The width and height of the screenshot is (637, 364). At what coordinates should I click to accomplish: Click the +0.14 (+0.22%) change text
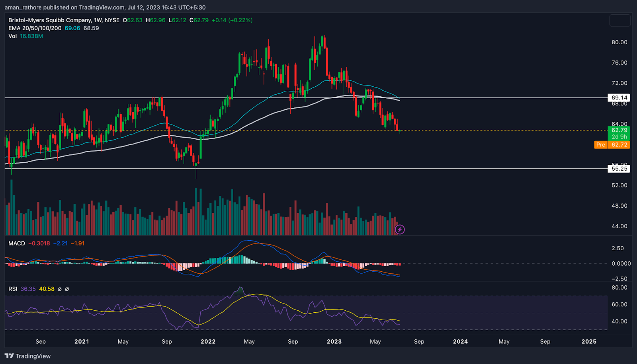tap(232, 20)
